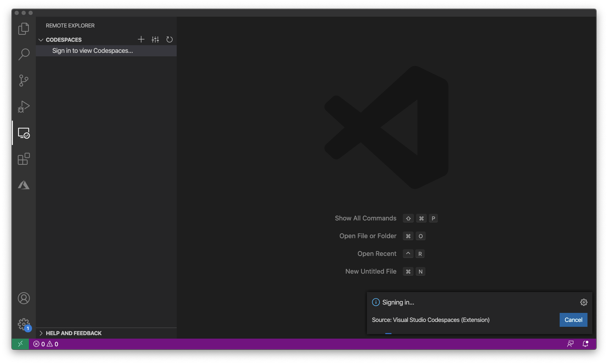Refresh the Codespaces list

click(169, 39)
